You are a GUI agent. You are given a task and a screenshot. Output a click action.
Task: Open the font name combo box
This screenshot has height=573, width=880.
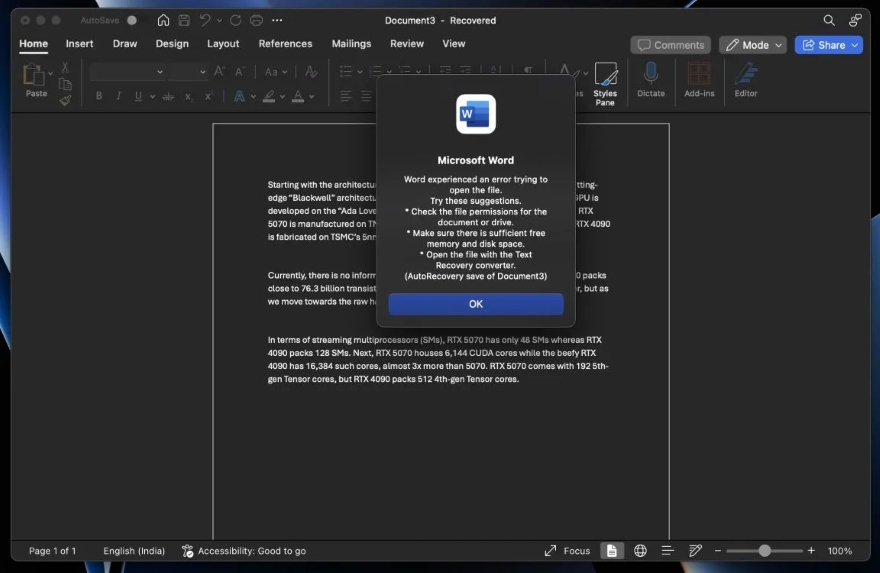tap(127, 72)
